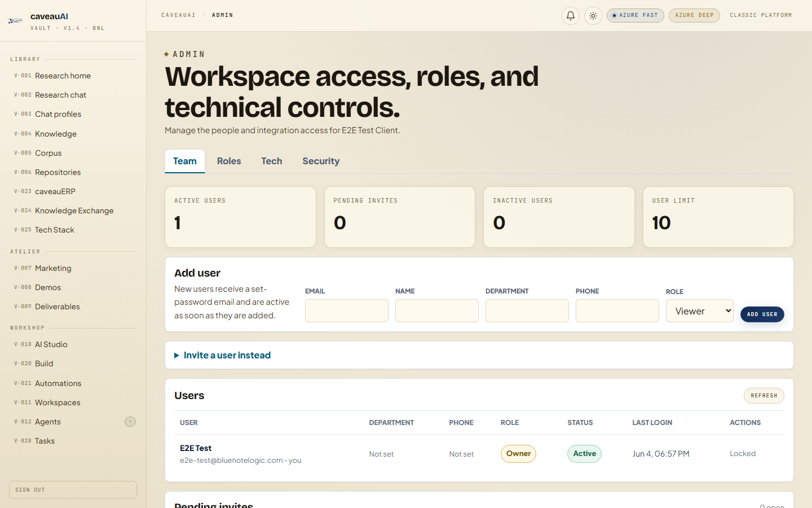The width and height of the screenshot is (812, 508).
Task: Click the Locked action text
Action: click(743, 454)
